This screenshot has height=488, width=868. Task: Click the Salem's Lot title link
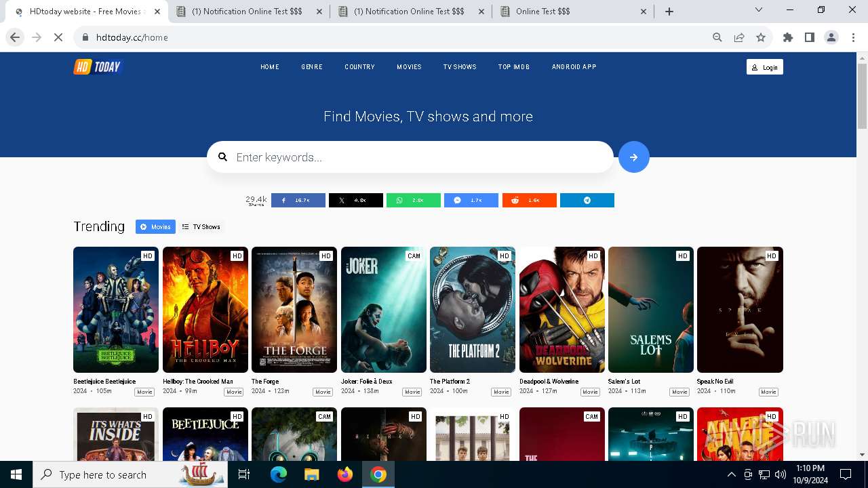pyautogui.click(x=624, y=382)
